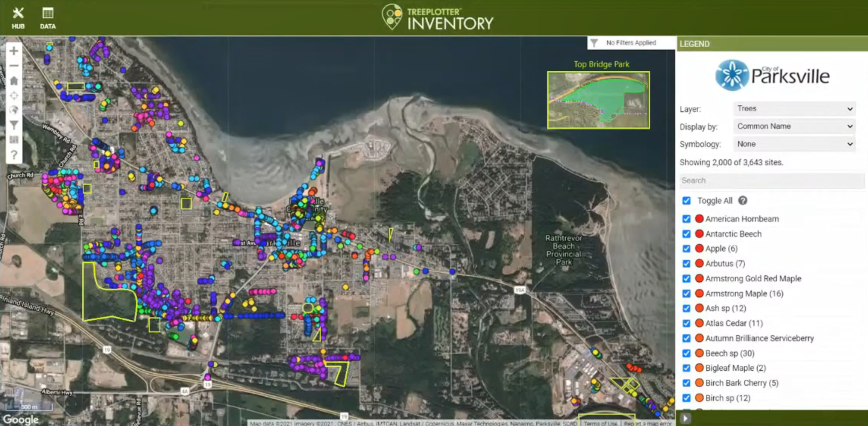Toggle the Toggle All checkbox
The height and width of the screenshot is (426, 868).
click(x=686, y=201)
